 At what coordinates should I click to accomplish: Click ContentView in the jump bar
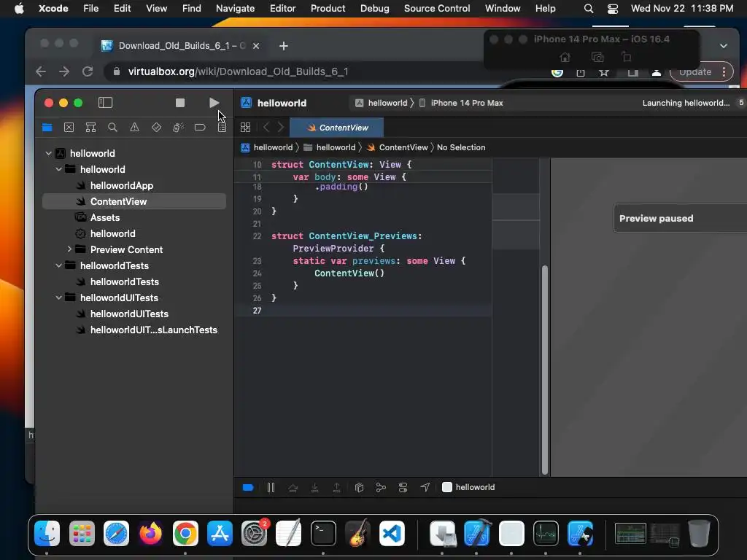[x=398, y=147]
